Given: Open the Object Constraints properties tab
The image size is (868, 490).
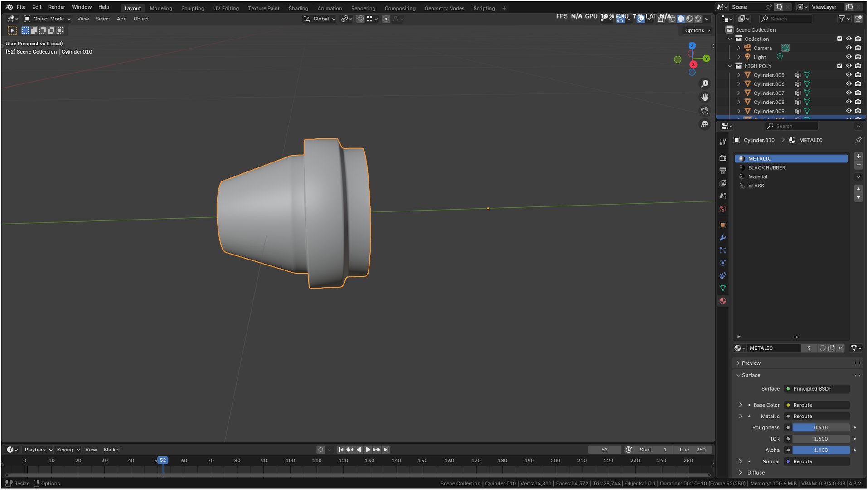Looking at the screenshot, I should click(723, 275).
